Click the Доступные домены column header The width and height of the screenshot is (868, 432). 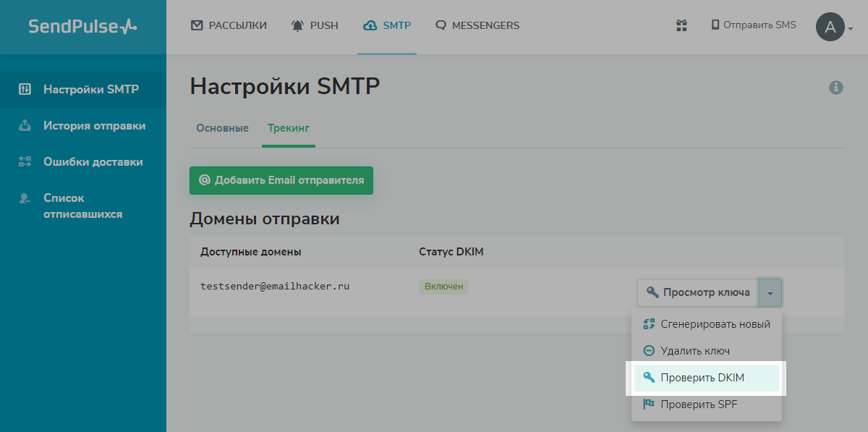coord(251,252)
